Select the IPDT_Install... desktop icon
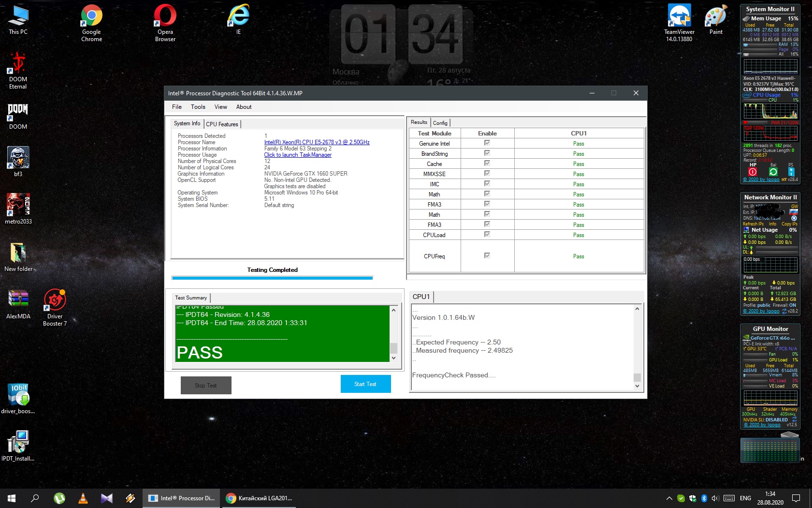This screenshot has height=508, width=812. pyautogui.click(x=18, y=447)
